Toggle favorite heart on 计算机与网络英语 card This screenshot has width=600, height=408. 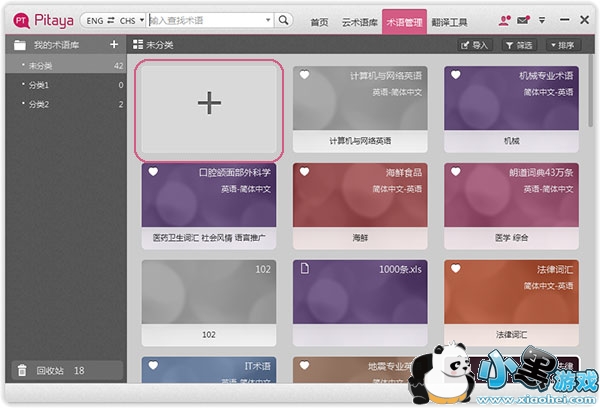pyautogui.click(x=303, y=75)
